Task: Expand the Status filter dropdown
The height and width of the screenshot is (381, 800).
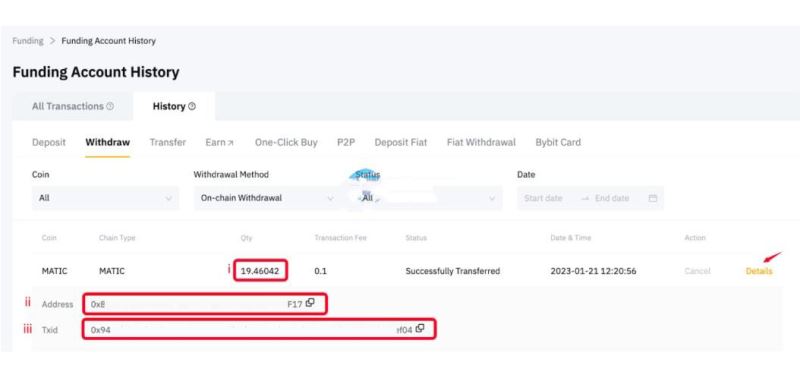Action: (x=424, y=198)
